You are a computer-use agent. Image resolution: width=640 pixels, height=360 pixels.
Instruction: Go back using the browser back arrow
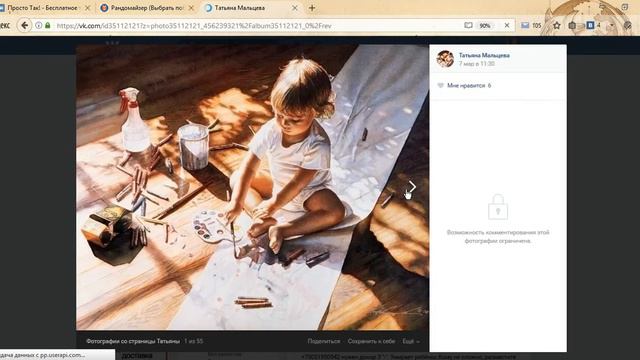pos(24,25)
